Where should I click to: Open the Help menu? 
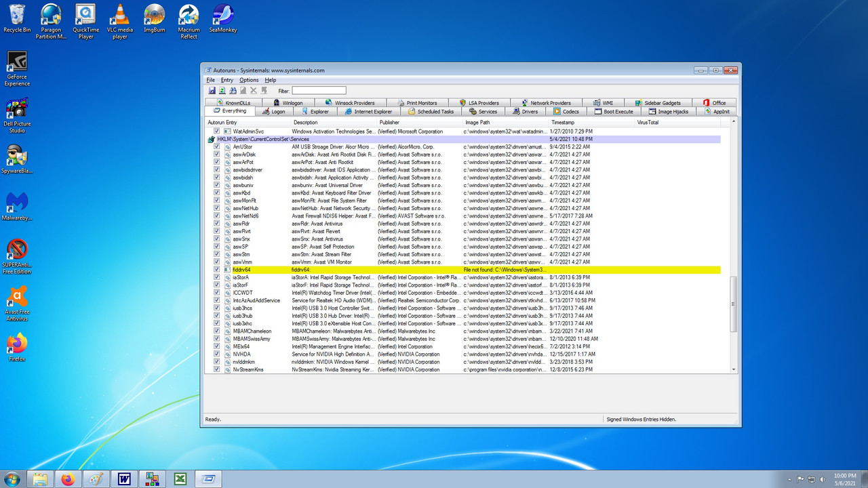(271, 80)
